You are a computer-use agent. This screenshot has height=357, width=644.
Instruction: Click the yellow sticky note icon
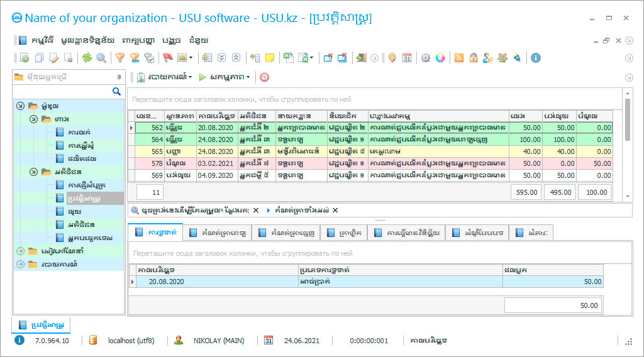point(270,58)
